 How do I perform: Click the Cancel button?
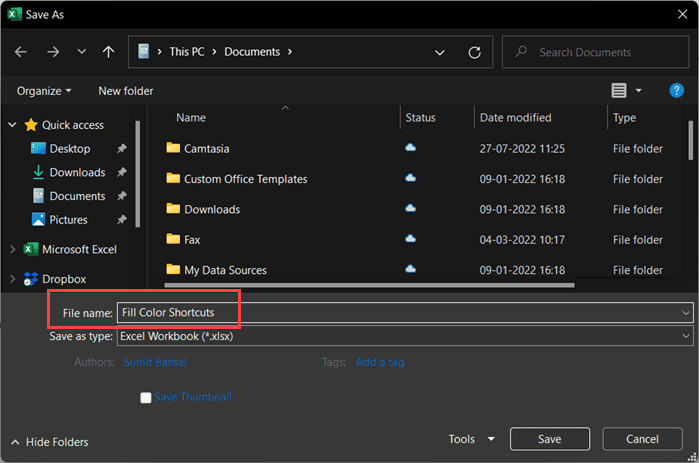[x=642, y=439]
